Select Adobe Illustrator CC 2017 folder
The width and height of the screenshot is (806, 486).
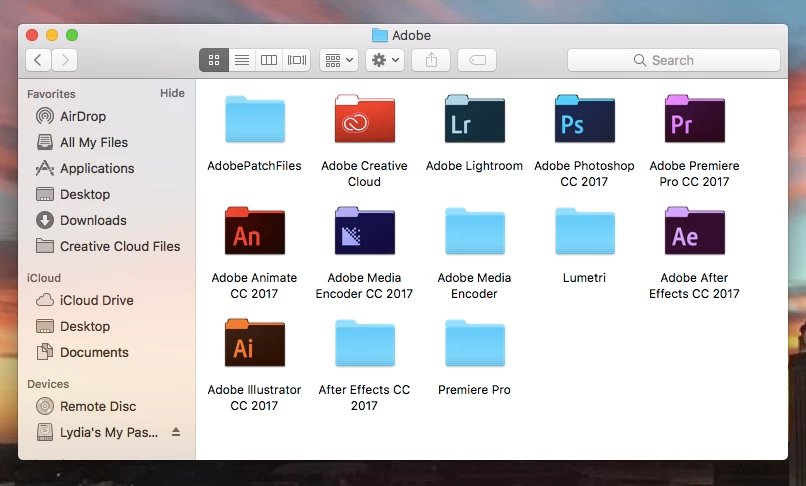coord(255,343)
